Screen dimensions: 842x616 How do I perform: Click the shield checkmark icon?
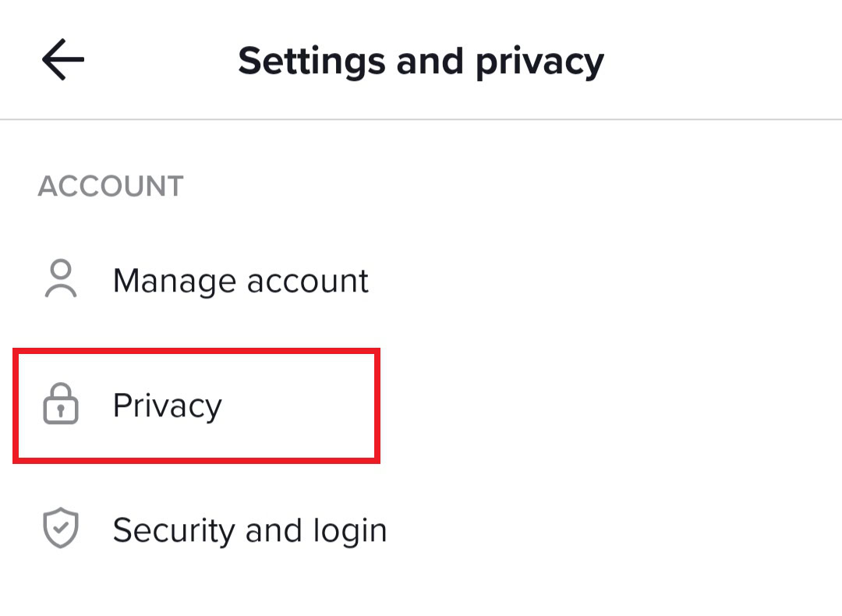tap(61, 529)
